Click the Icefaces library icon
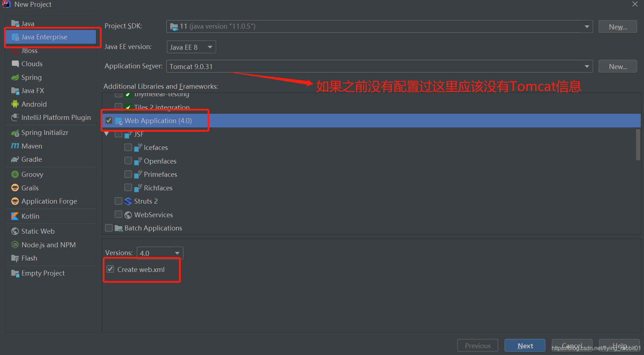Screen dimensions: 644x355 click(138, 147)
